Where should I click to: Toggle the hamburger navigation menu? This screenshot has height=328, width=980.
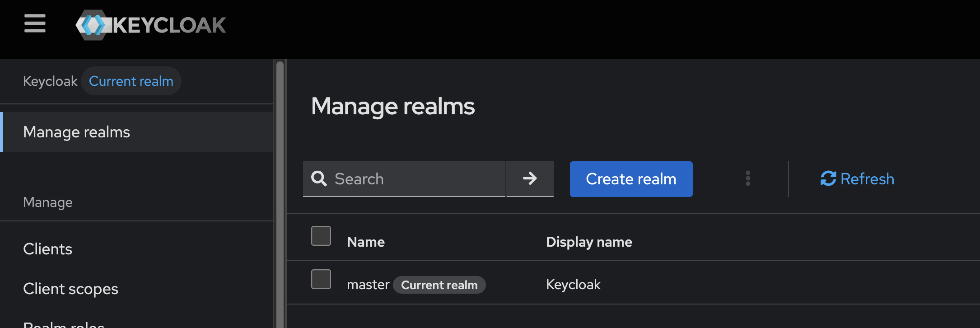point(35,23)
